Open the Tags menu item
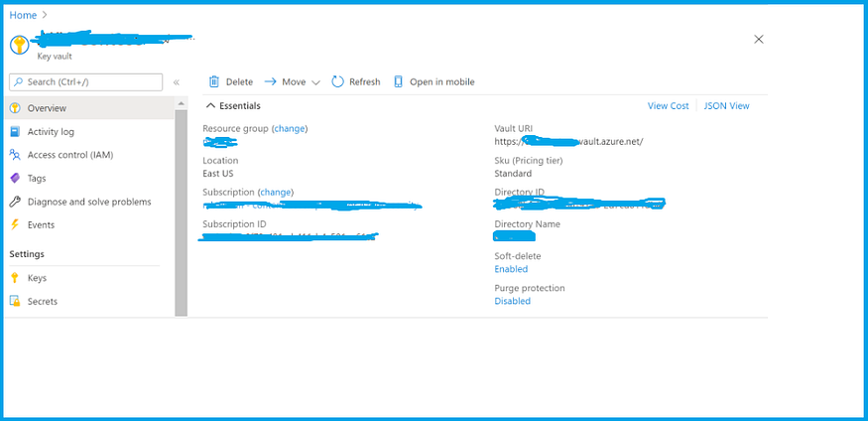The width and height of the screenshot is (868, 421). point(89,179)
